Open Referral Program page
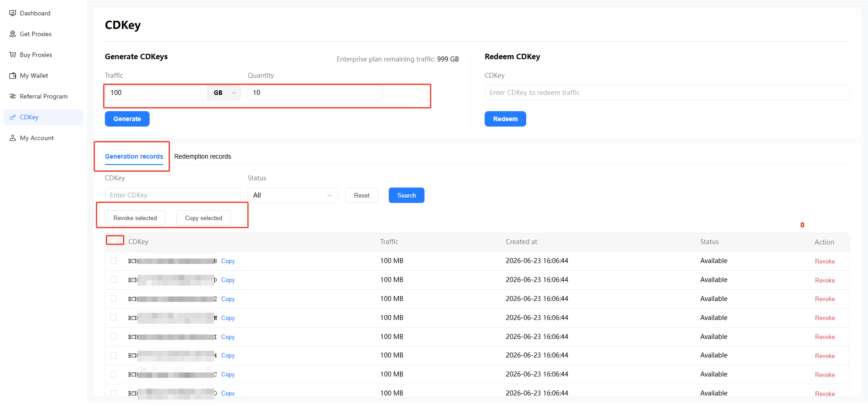868x414 pixels. click(43, 96)
